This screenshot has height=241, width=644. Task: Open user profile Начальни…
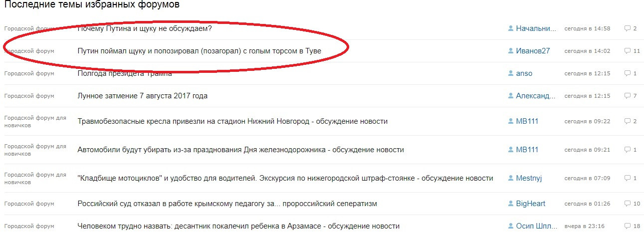pyautogui.click(x=536, y=28)
